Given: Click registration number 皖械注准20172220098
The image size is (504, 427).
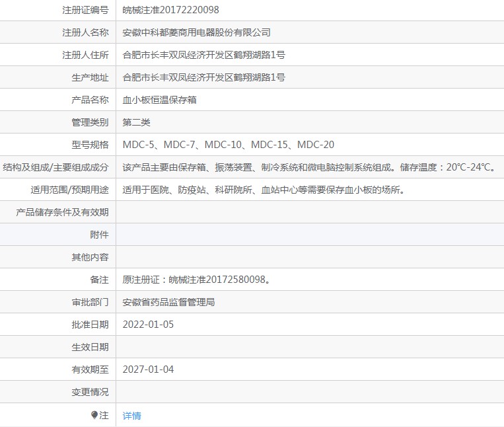Looking at the screenshot, I should point(171,10).
